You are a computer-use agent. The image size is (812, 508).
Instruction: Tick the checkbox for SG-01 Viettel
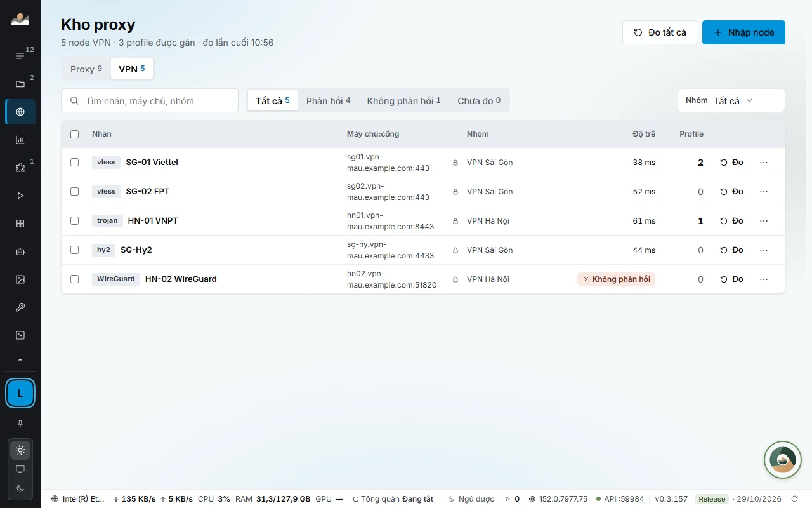coord(75,163)
